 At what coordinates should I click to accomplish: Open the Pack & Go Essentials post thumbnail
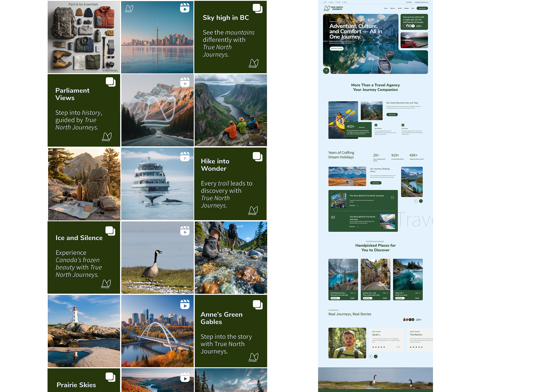[x=84, y=37]
